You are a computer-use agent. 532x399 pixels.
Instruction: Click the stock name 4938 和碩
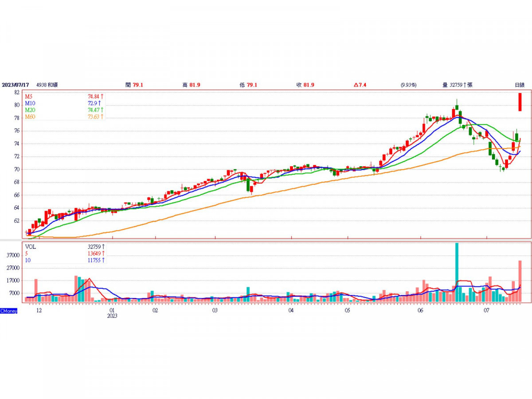click(x=47, y=85)
